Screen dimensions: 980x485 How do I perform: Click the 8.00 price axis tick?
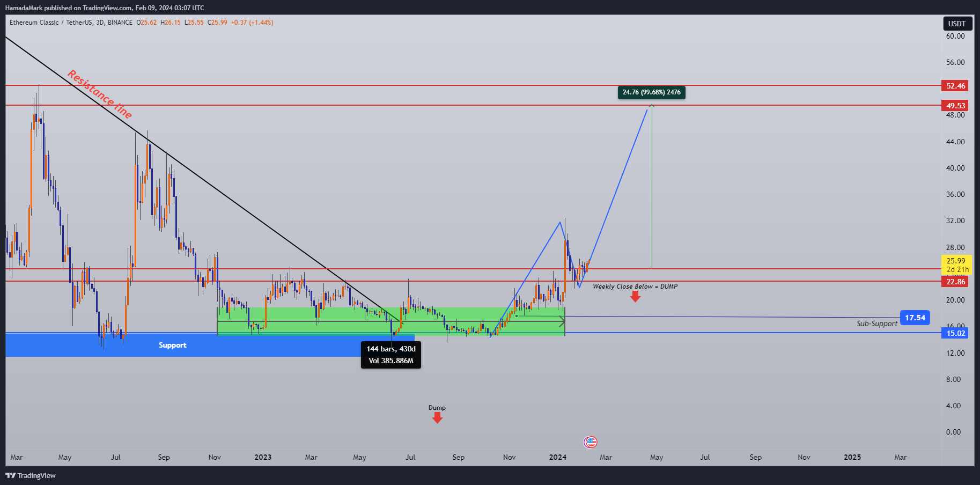pyautogui.click(x=953, y=379)
